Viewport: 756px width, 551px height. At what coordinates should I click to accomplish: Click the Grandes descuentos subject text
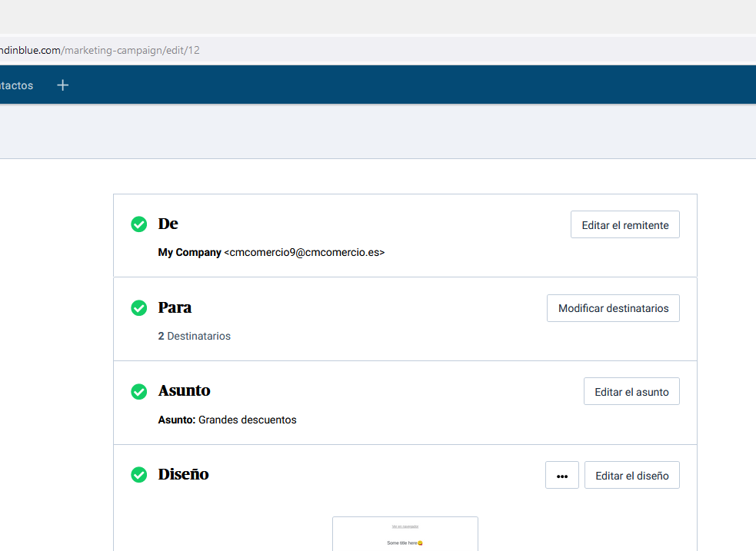click(x=247, y=420)
